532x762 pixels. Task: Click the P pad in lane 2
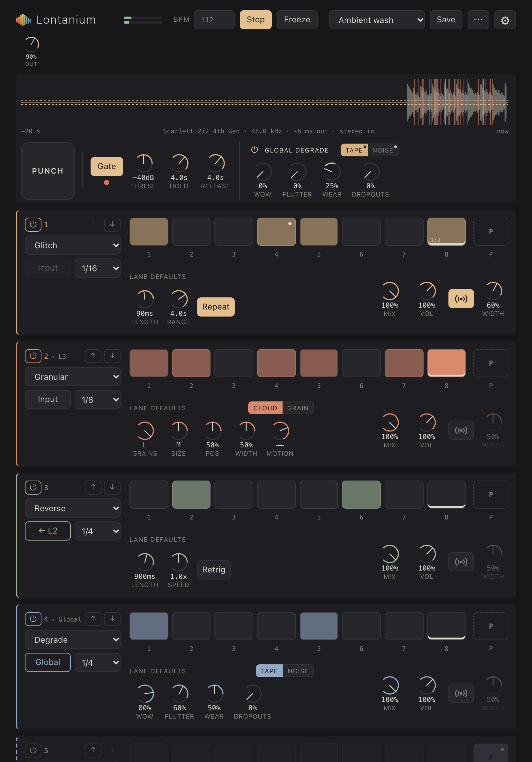491,363
